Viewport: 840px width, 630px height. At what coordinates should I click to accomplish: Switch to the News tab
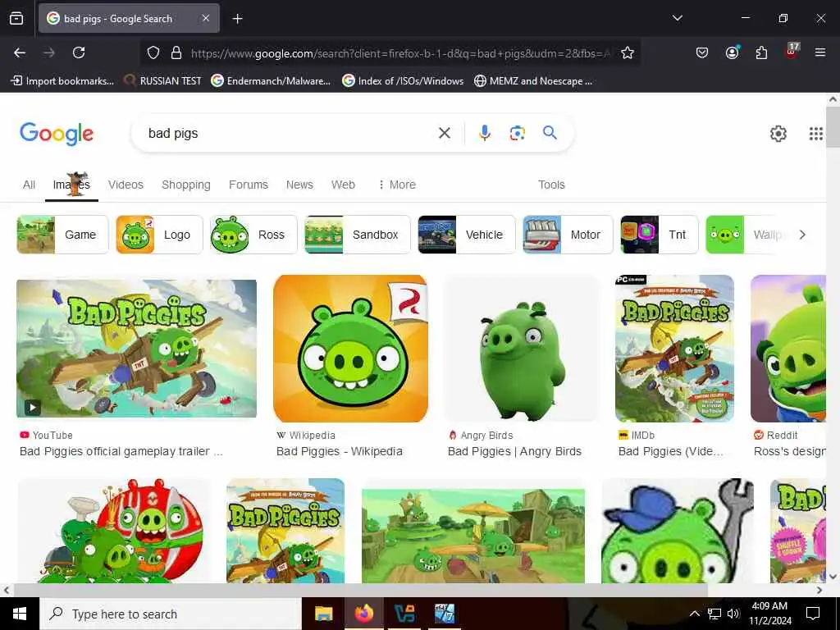click(299, 185)
